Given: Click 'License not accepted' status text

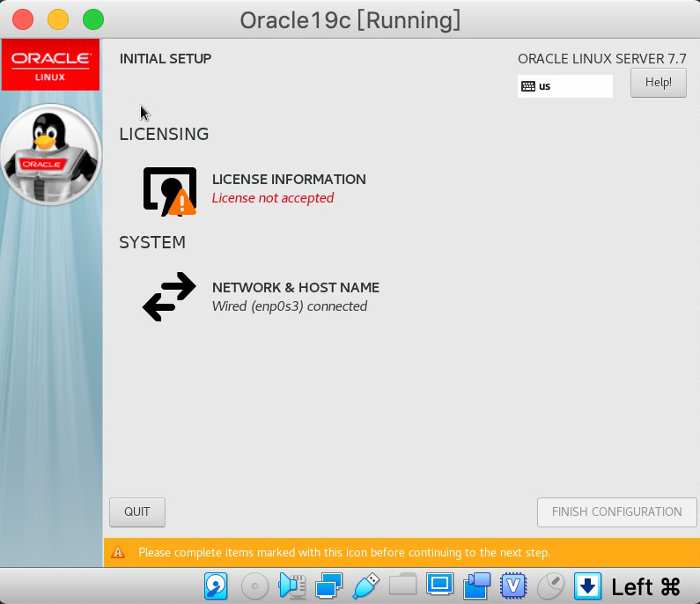Looking at the screenshot, I should 273,198.
